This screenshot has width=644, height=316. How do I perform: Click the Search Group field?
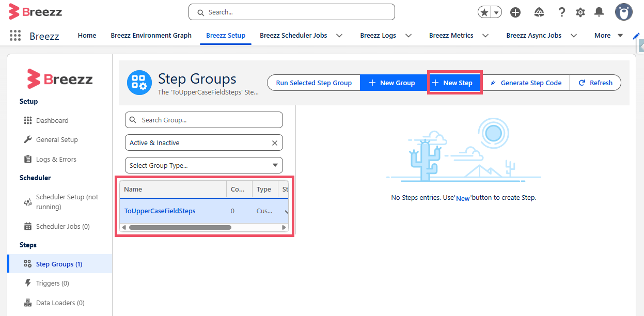click(x=204, y=120)
